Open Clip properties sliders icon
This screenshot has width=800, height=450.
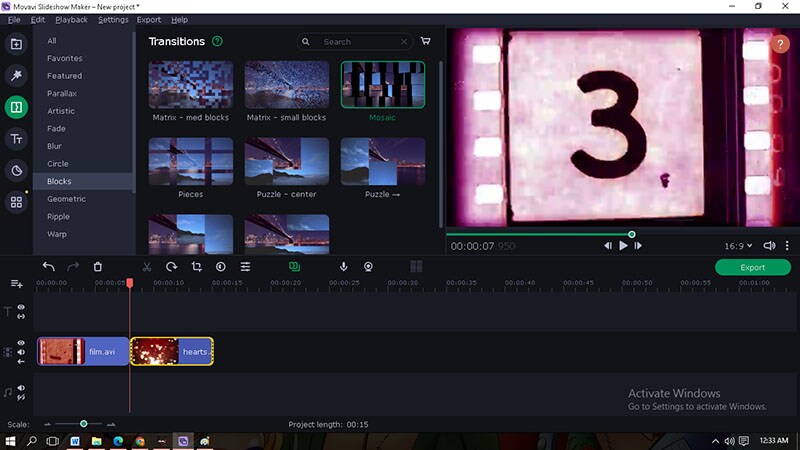[245, 266]
